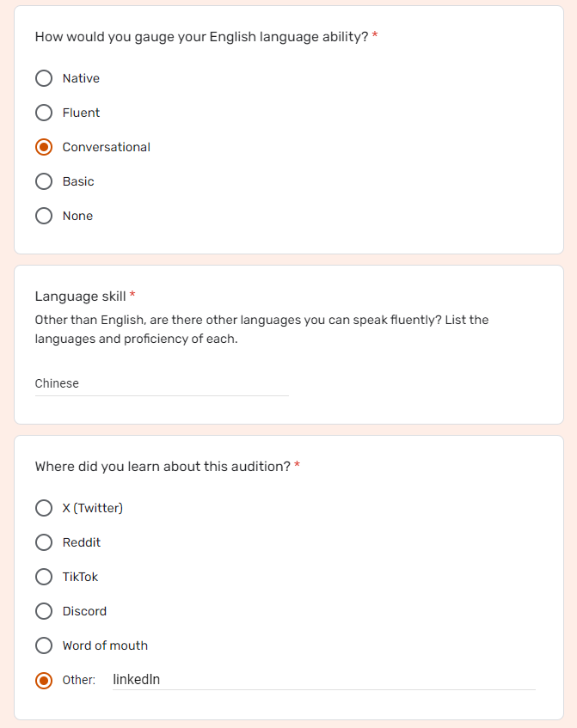Choose the Word of mouth option
This screenshot has height=728, width=577.
coord(44,645)
